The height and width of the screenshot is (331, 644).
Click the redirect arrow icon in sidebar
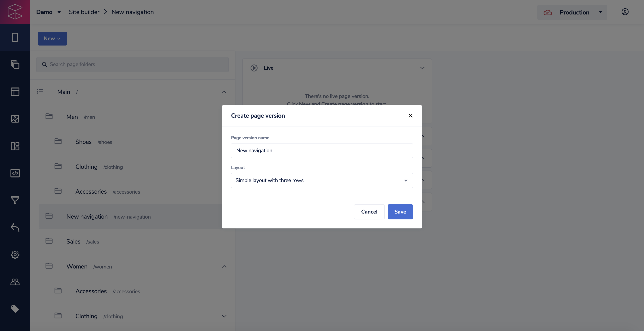[x=15, y=227]
